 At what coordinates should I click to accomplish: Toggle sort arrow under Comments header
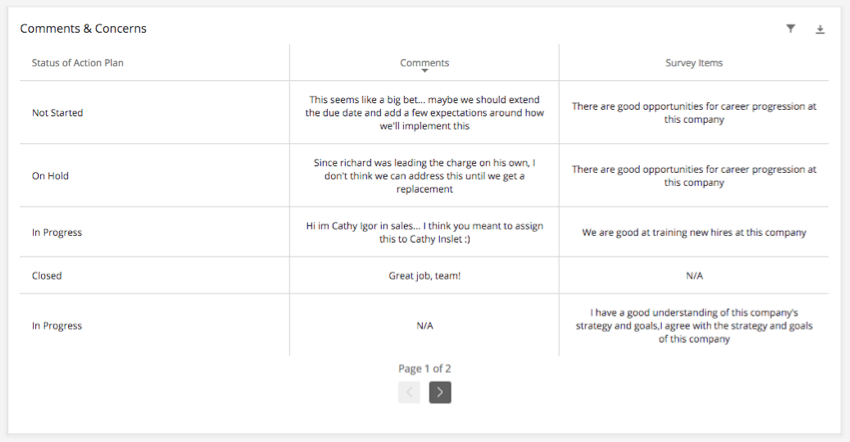point(425,71)
